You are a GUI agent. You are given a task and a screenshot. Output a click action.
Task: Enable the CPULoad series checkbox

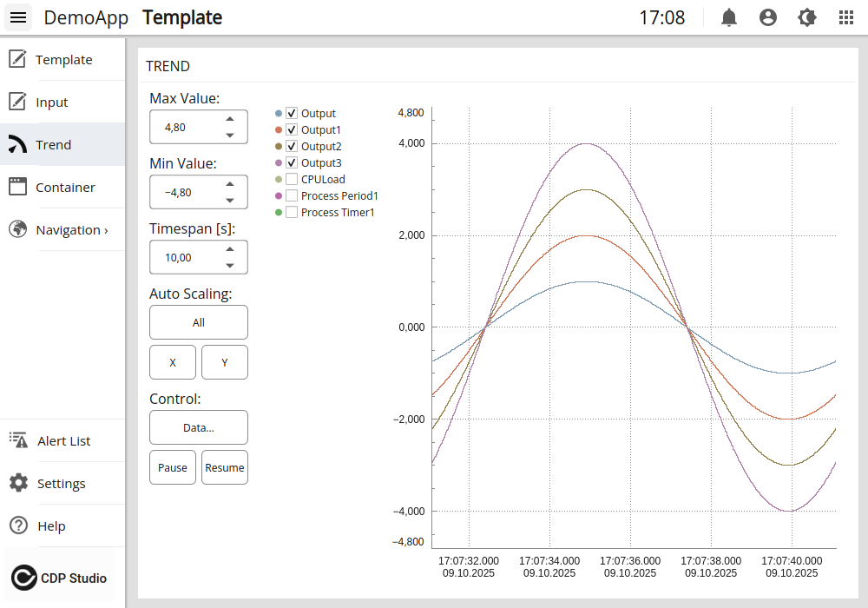(292, 180)
